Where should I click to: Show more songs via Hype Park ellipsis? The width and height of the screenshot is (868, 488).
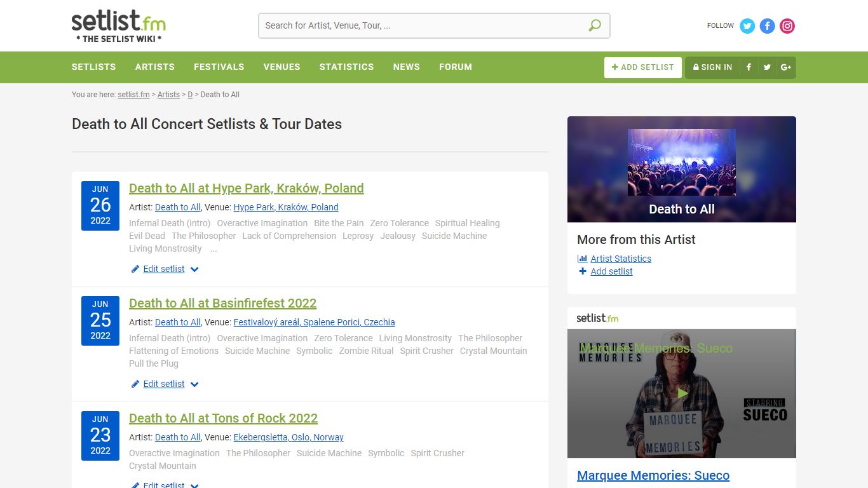214,249
